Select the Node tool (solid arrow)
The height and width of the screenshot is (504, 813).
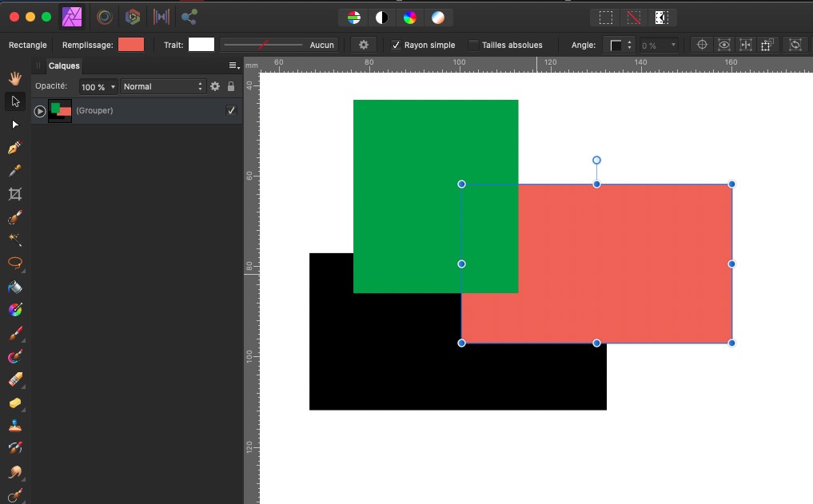[x=15, y=125]
